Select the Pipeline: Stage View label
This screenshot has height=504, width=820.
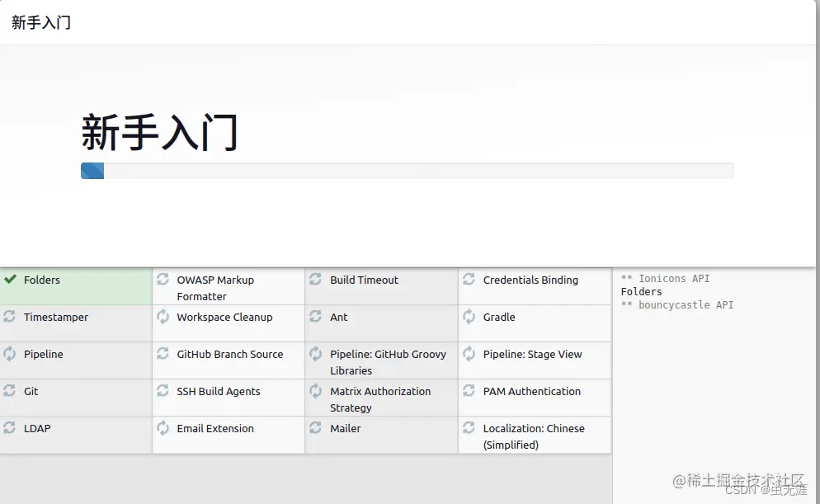pos(532,355)
